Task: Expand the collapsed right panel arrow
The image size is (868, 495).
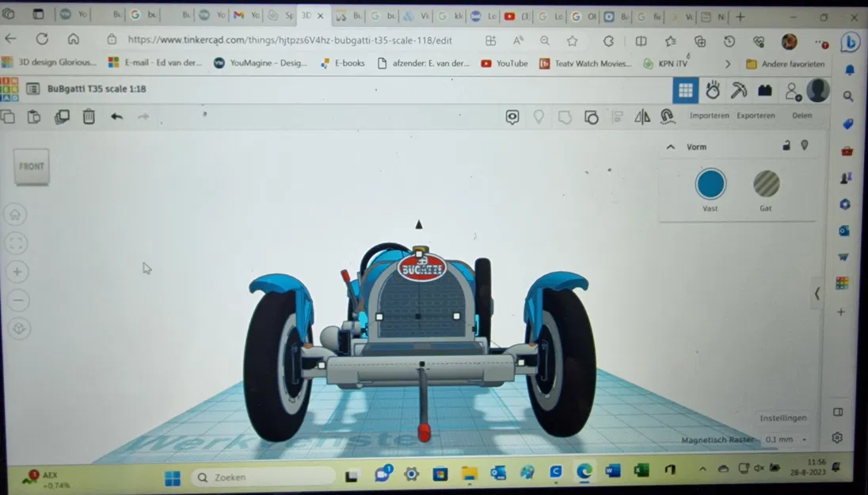Action: click(x=817, y=294)
